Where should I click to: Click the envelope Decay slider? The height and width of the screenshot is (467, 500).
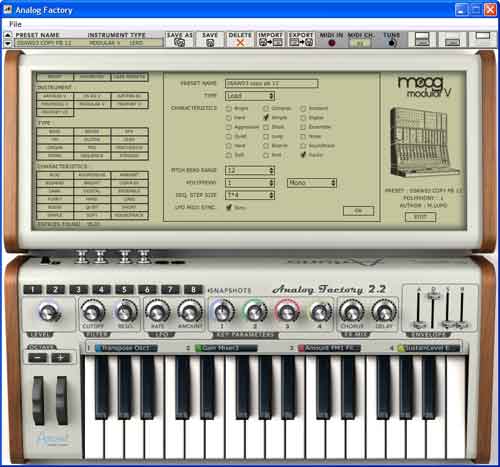433,296
